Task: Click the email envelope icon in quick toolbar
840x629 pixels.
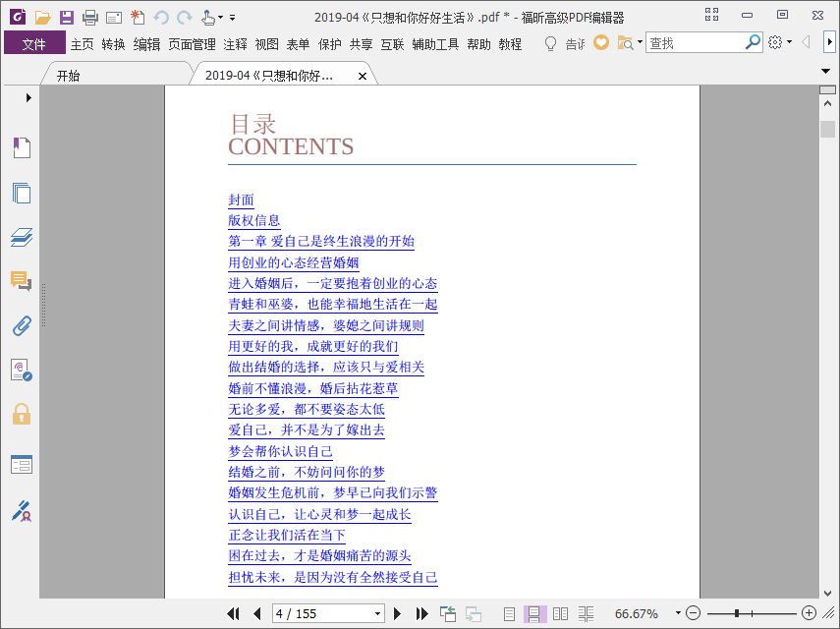Action: click(x=114, y=19)
